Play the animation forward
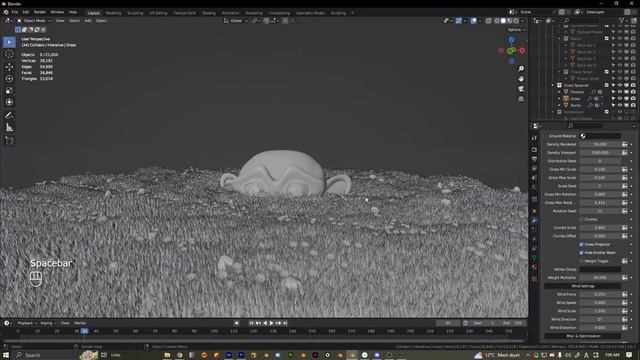640x360 pixels. point(271,323)
